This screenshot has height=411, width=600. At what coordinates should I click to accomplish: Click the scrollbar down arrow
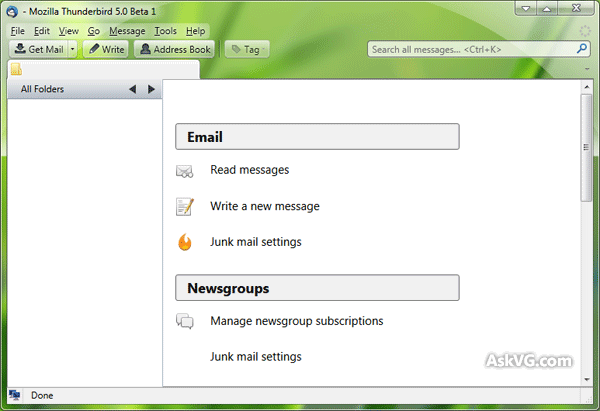coord(587,380)
